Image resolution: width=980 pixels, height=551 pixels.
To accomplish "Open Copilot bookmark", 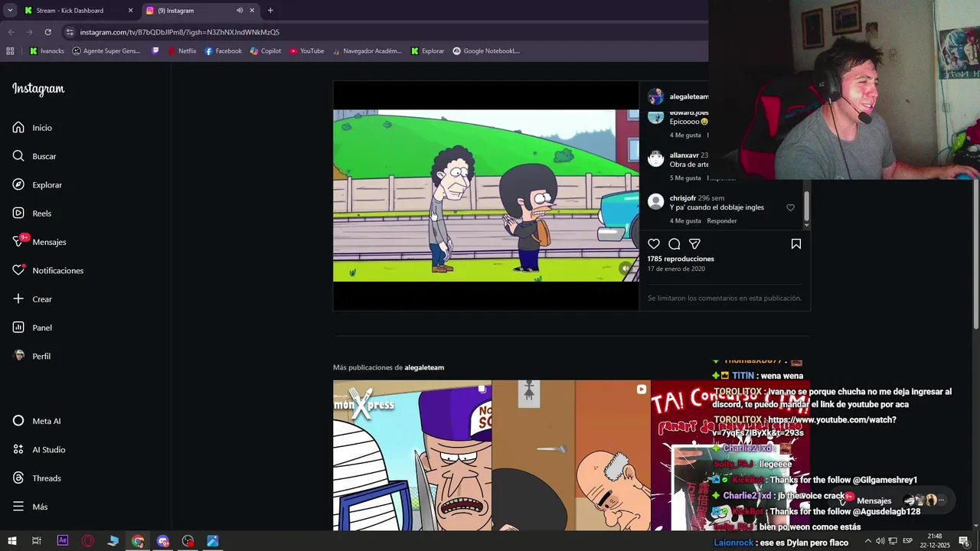I will 266,51.
